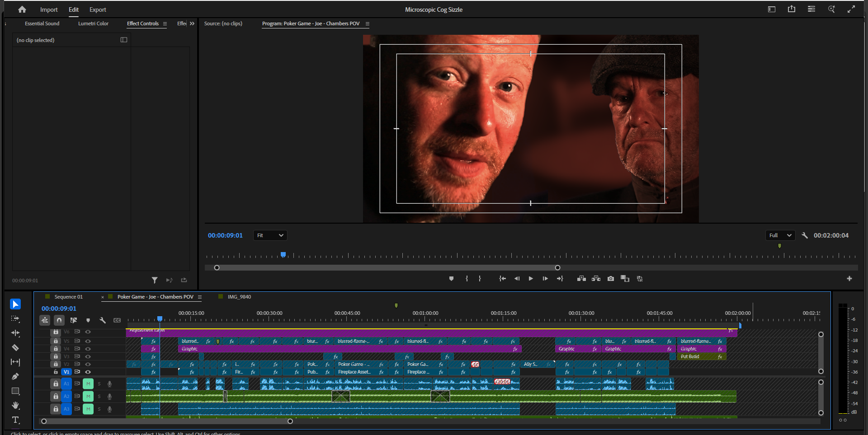Open the Import tab
The width and height of the screenshot is (868, 435).
tap(49, 9)
